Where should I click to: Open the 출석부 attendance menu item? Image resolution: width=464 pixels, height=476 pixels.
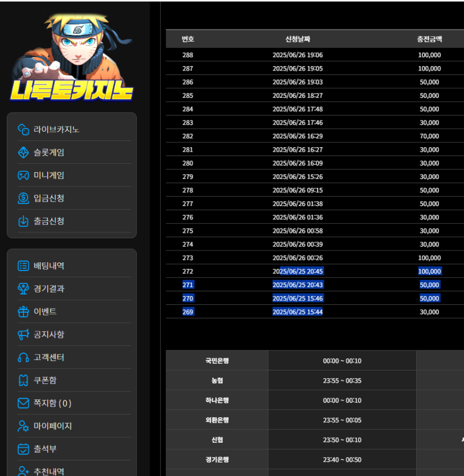point(44,449)
